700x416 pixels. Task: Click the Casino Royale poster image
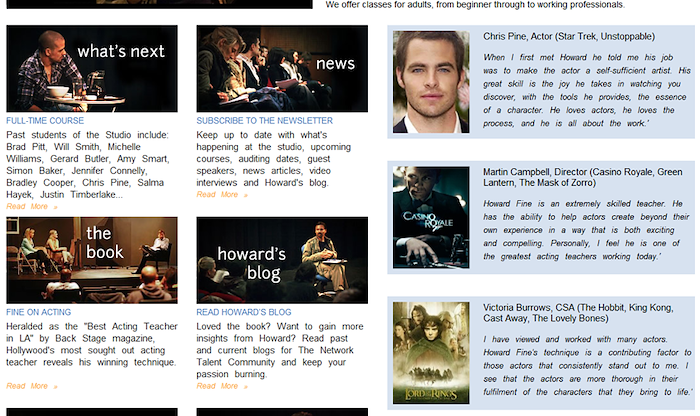(x=430, y=217)
